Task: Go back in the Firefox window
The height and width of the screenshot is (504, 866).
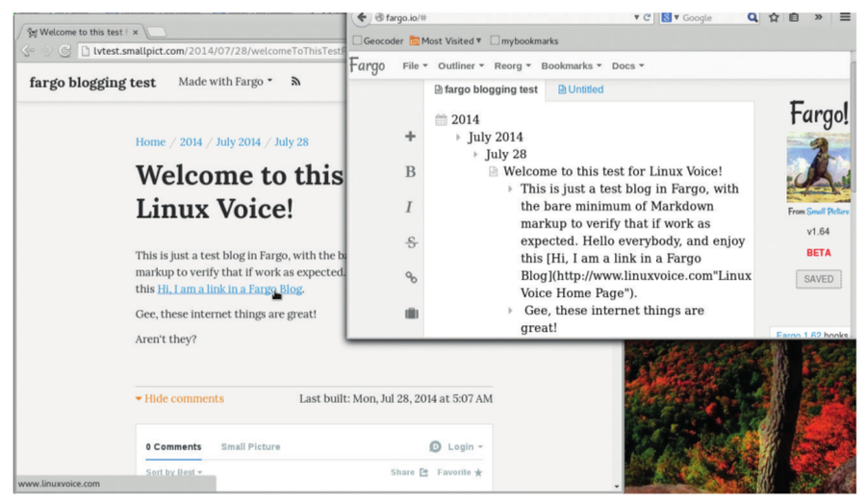Action: pos(362,17)
